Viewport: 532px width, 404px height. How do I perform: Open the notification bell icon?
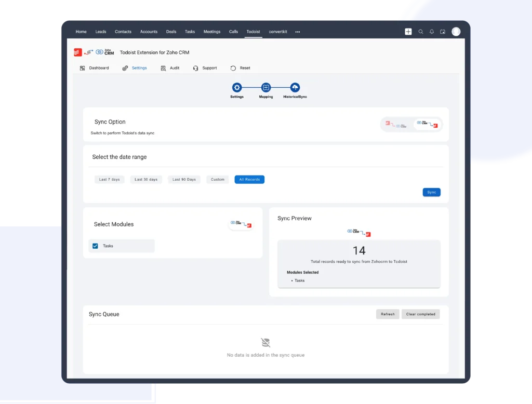point(431,31)
